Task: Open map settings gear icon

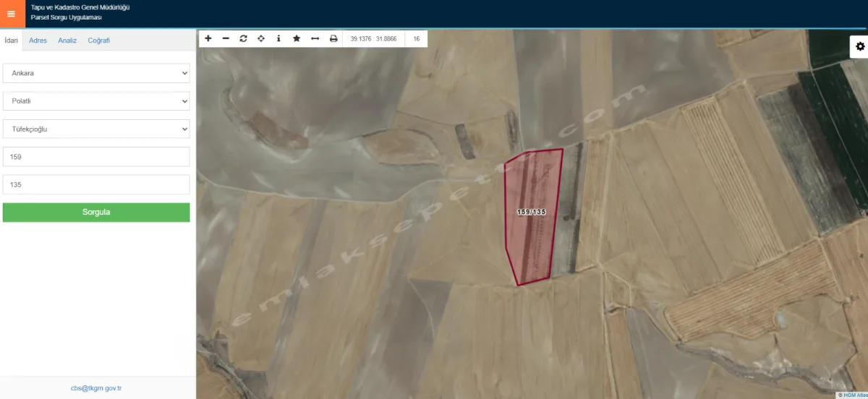Action: (x=860, y=46)
